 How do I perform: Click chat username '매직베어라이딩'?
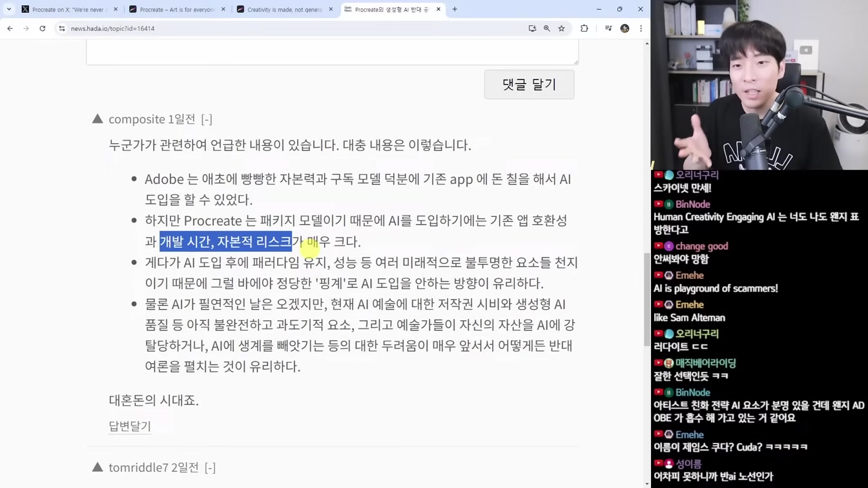point(706,363)
